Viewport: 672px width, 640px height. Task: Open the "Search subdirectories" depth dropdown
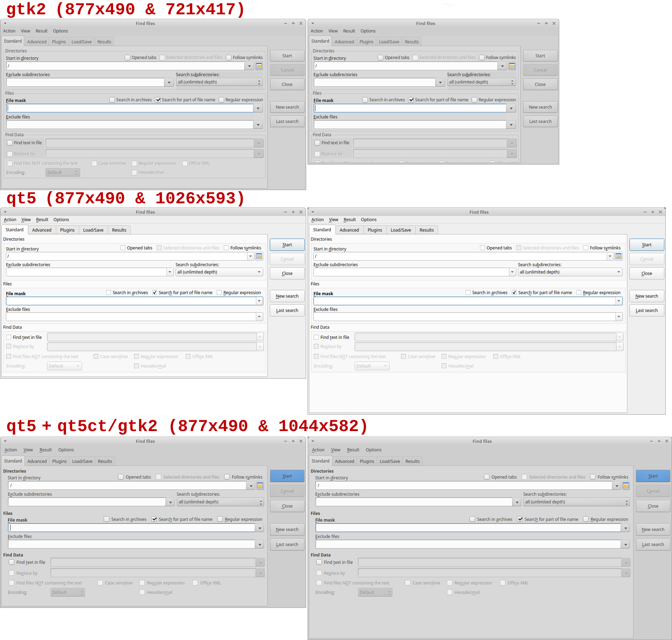[259, 82]
